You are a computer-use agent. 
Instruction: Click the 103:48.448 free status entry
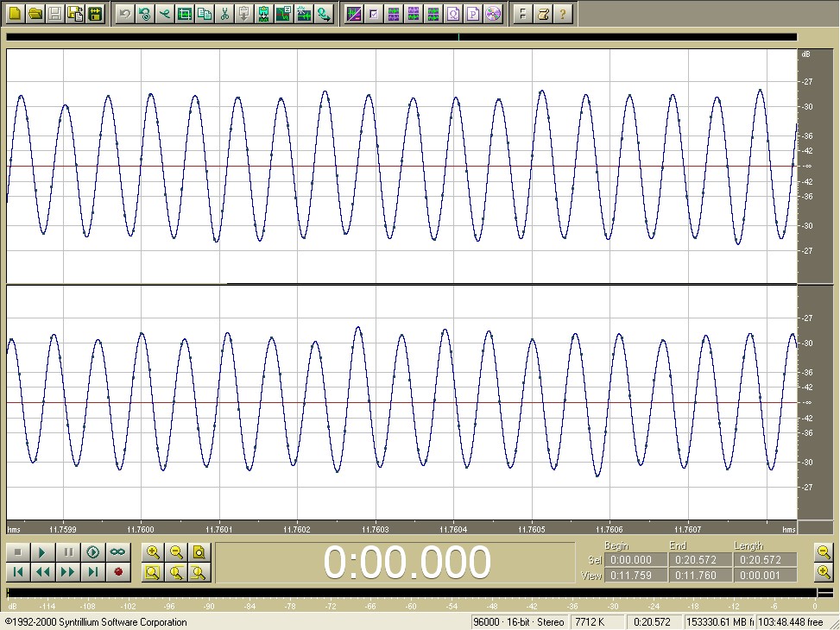point(792,622)
